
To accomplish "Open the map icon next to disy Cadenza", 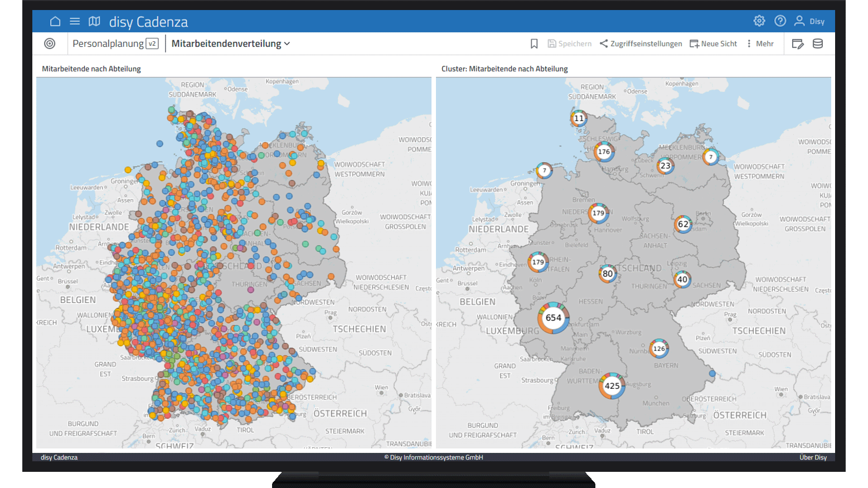I will coord(94,21).
